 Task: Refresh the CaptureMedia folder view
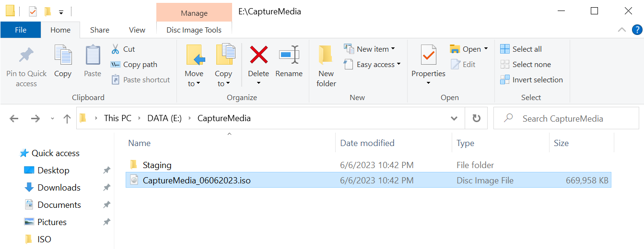476,118
